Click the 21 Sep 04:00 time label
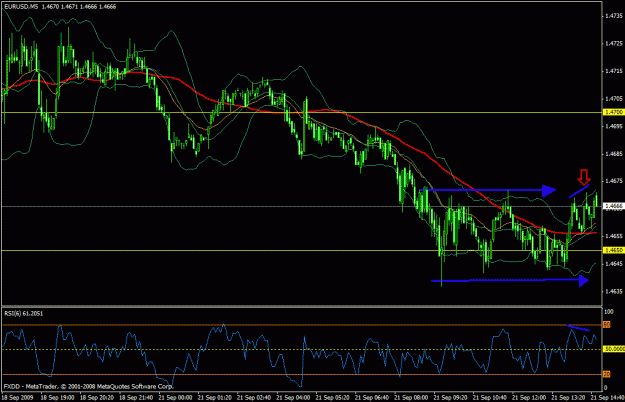The height and width of the screenshot is (402, 625). (x=293, y=398)
